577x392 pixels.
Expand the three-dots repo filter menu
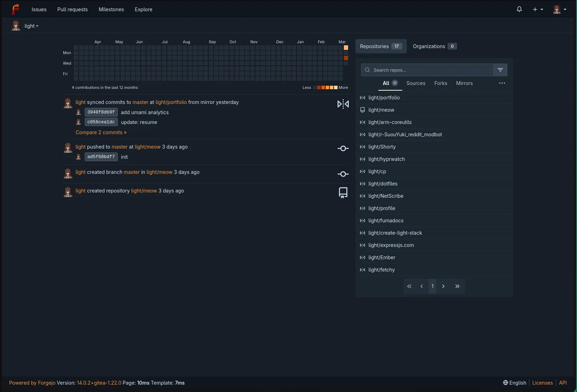[502, 83]
